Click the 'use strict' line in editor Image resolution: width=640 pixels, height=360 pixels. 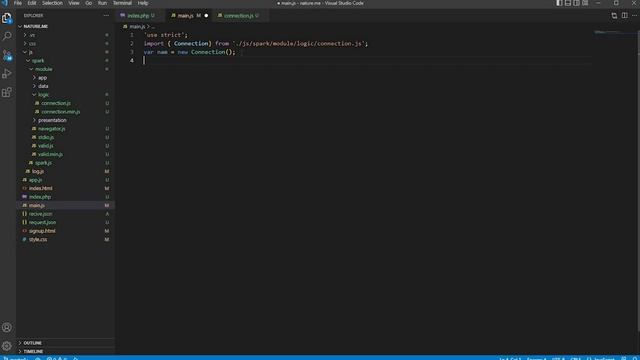pyautogui.click(x=166, y=35)
